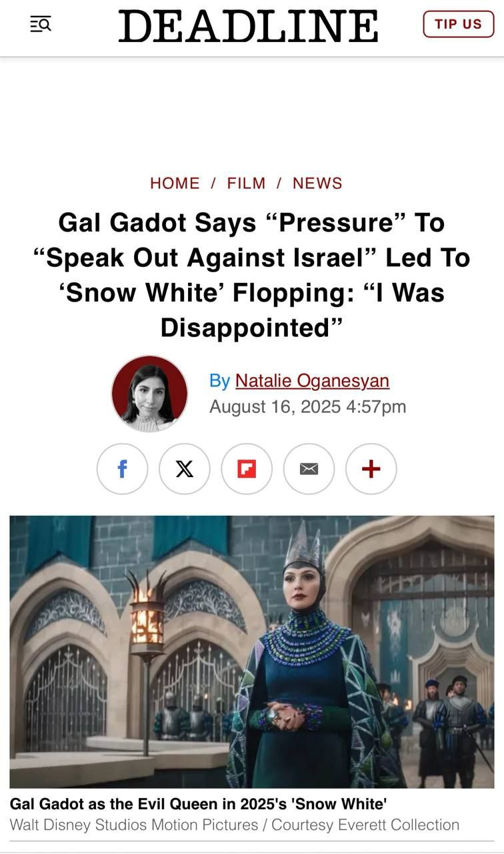Share article on Flipboard
Image resolution: width=504 pixels, height=854 pixels.
pos(247,469)
